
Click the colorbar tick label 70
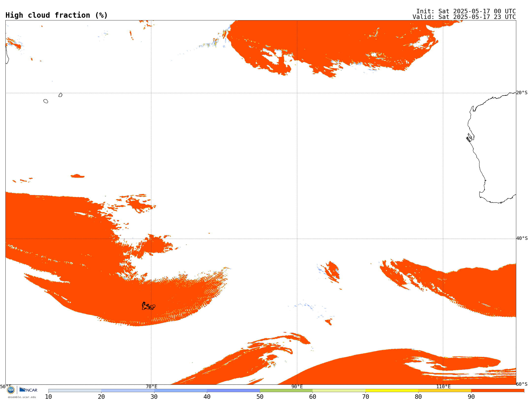pyautogui.click(x=366, y=397)
